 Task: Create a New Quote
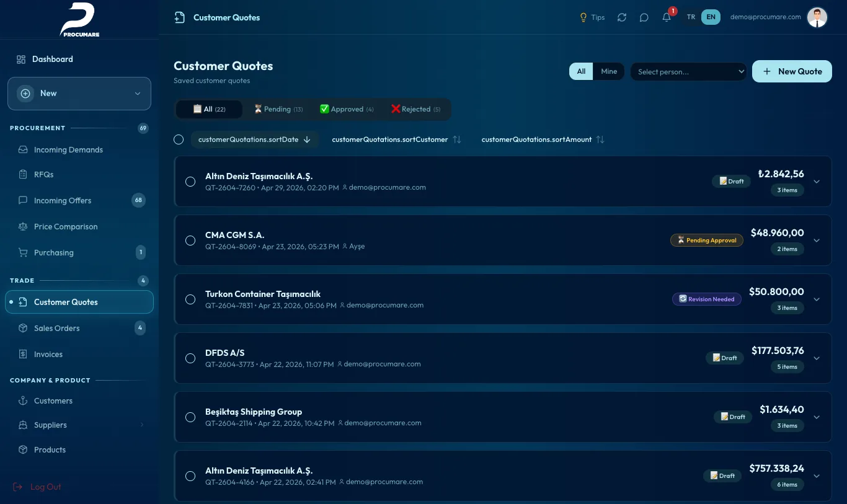point(792,71)
